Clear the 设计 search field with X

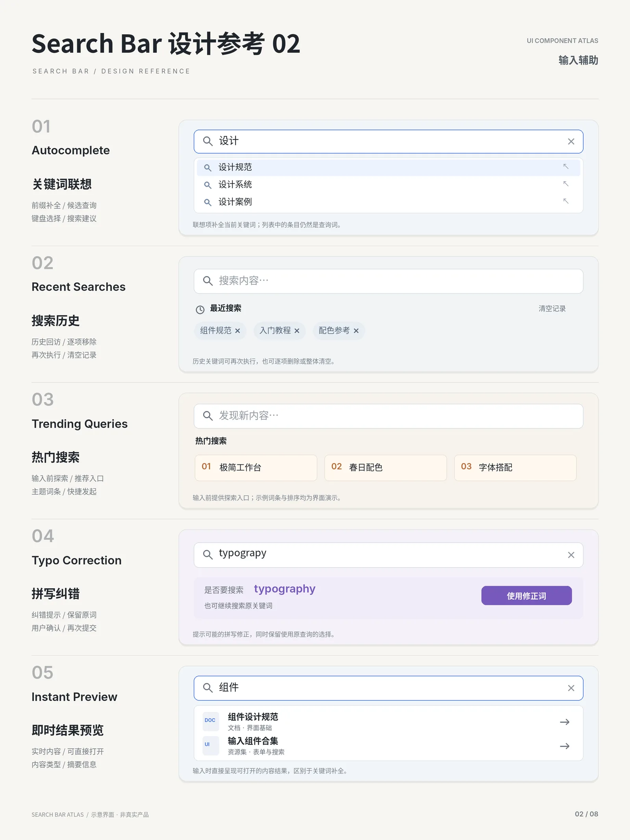[571, 141]
